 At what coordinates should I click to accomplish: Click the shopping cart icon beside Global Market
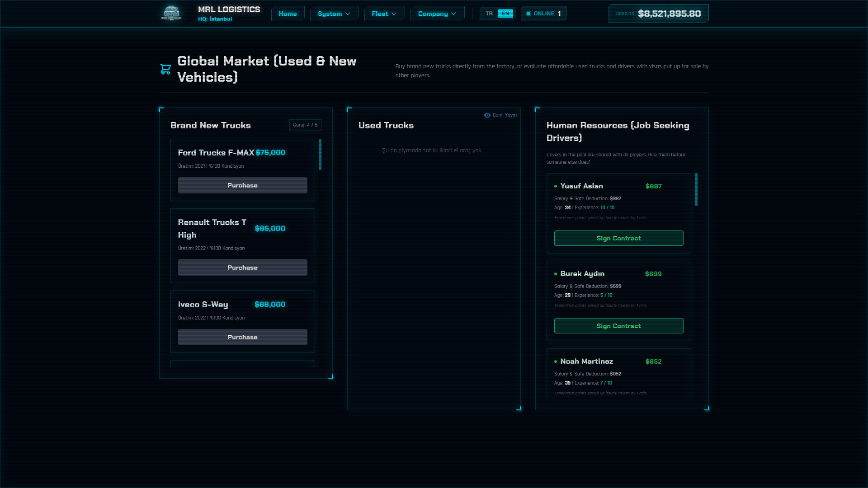coord(165,69)
